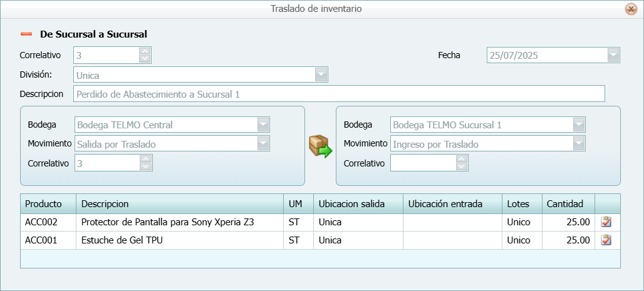Click the Estuche de Gel TPU cell
This screenshot has height=291, width=644.
click(180, 240)
